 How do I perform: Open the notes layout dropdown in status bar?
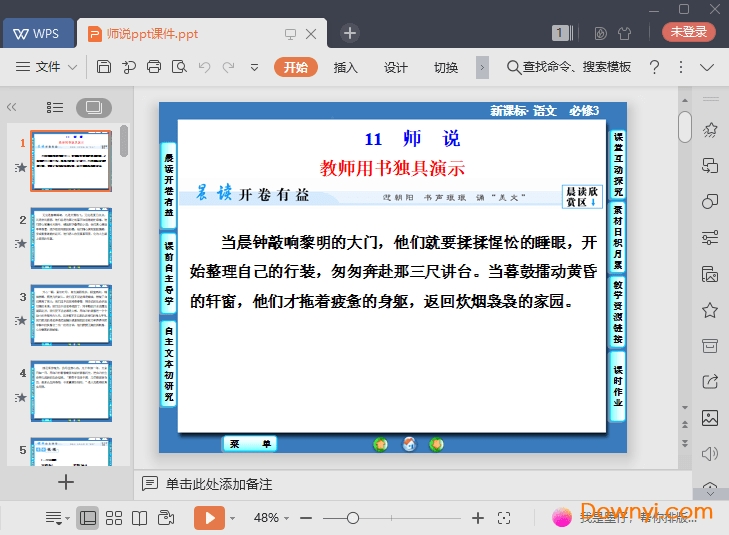pyautogui.click(x=58, y=518)
